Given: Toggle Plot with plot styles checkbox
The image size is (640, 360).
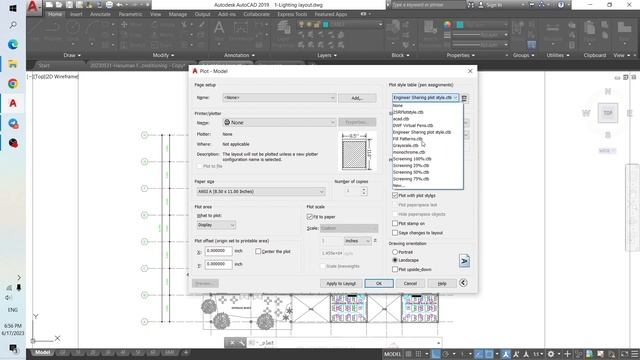Looking at the screenshot, I should pyautogui.click(x=395, y=196).
